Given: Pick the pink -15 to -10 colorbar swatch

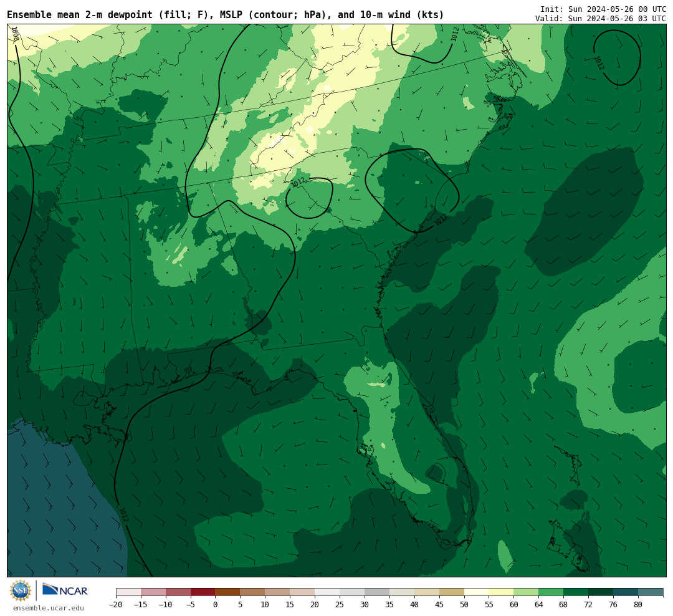Looking at the screenshot, I should click(x=153, y=592).
